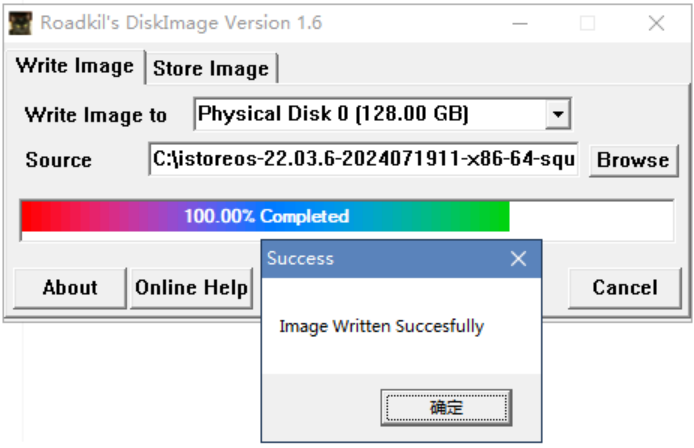Switch to the Write Image tab
Screen dimensions: 694x448
click(x=75, y=66)
